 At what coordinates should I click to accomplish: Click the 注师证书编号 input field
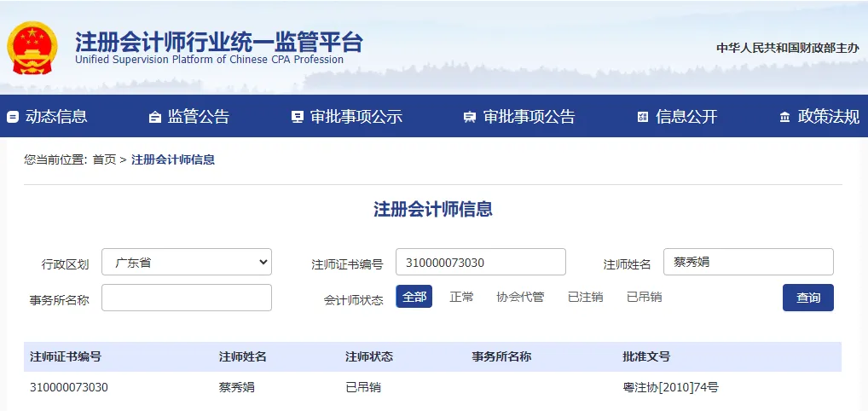[481, 263]
